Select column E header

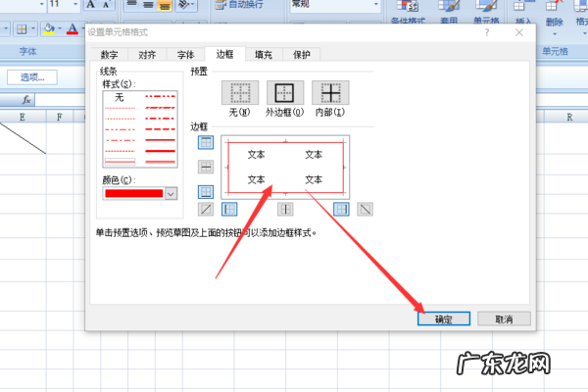pos(23,117)
